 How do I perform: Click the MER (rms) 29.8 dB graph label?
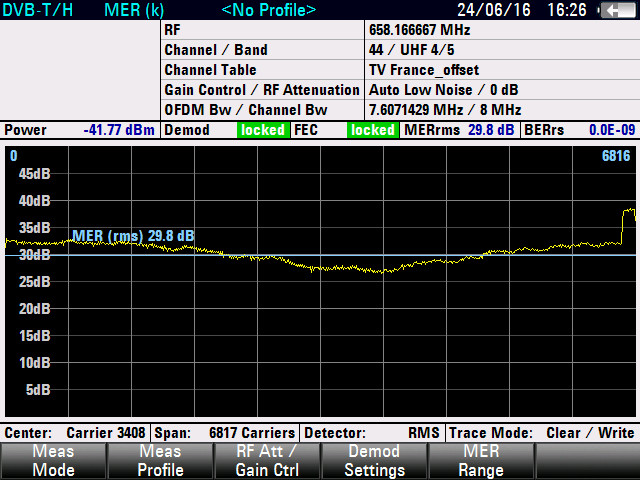(x=133, y=236)
